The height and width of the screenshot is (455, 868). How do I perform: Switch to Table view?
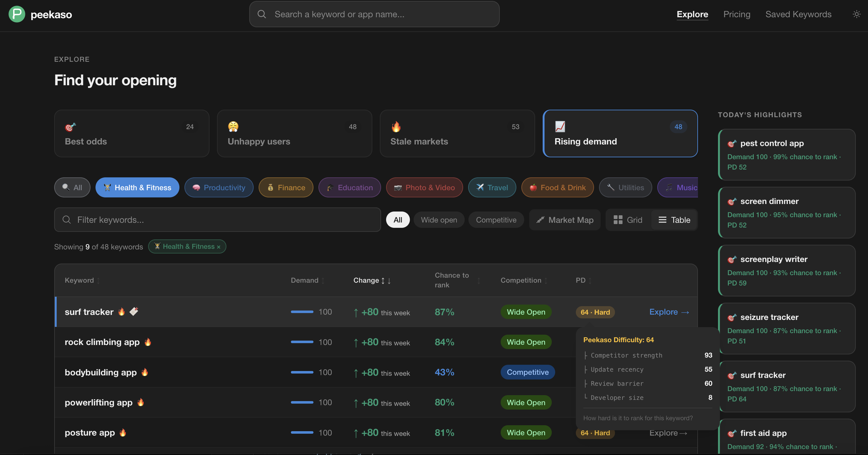point(674,220)
